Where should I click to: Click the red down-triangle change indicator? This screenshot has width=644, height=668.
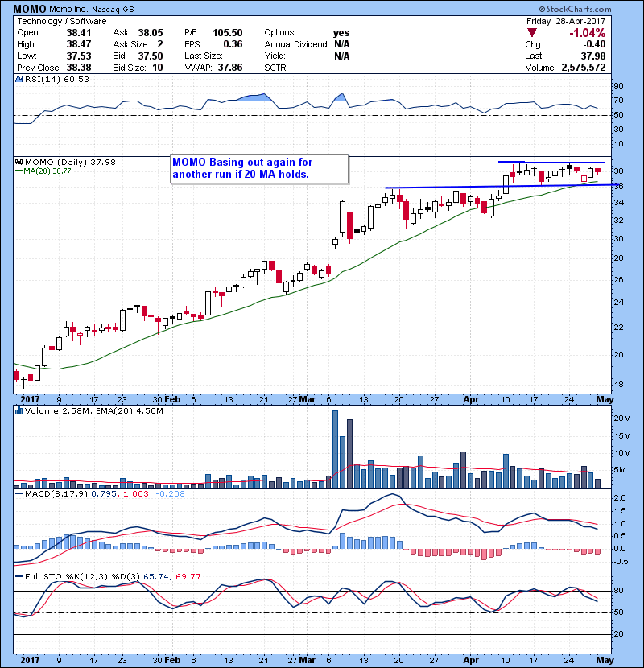[x=531, y=33]
